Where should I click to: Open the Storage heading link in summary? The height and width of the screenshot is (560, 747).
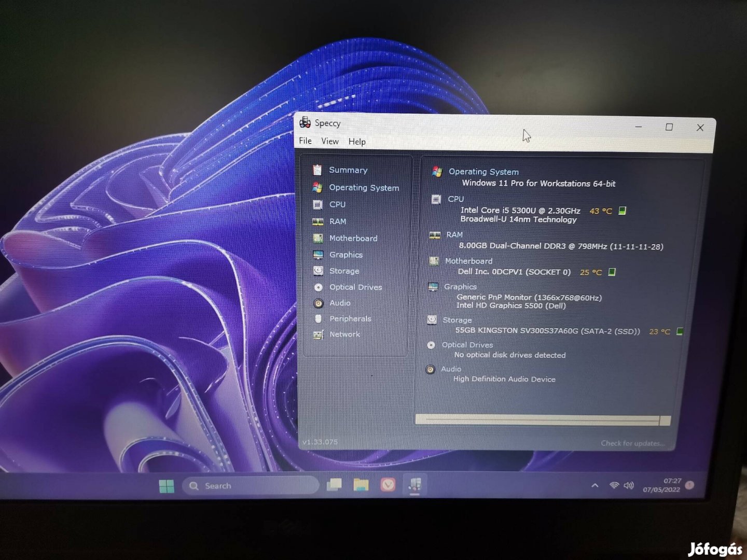(x=457, y=320)
